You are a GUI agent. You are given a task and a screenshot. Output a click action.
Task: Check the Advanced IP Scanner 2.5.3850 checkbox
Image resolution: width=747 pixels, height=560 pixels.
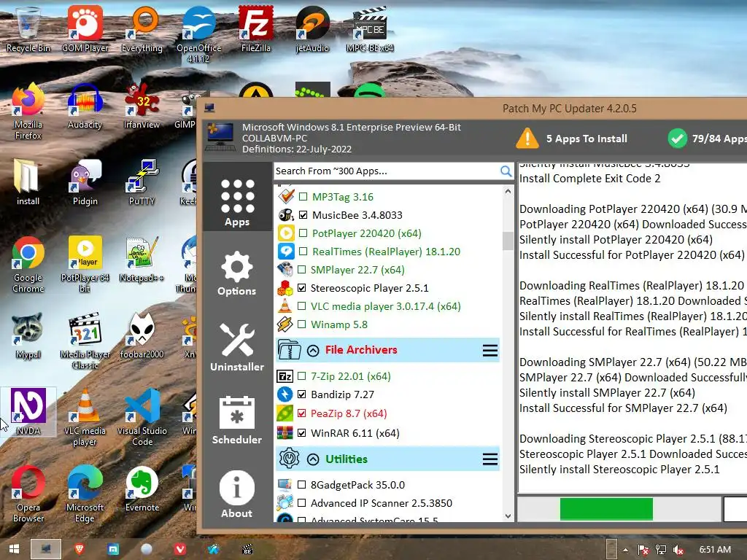pyautogui.click(x=301, y=503)
